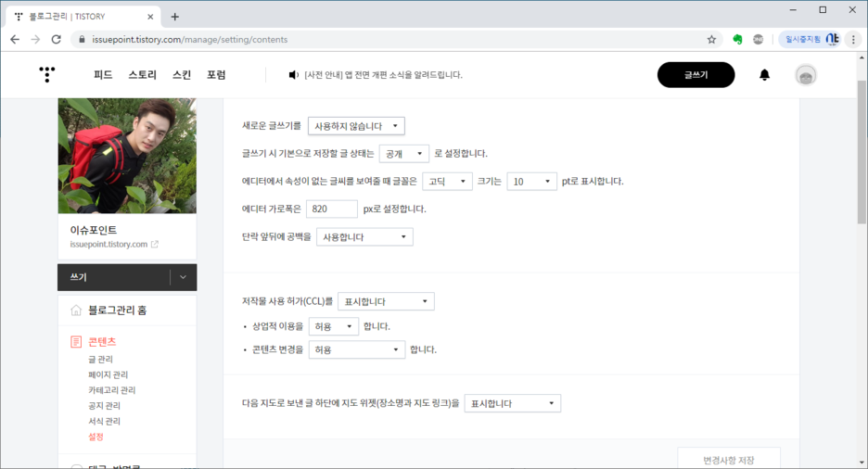Click the 에디터 가로폭 820 input field

332,209
